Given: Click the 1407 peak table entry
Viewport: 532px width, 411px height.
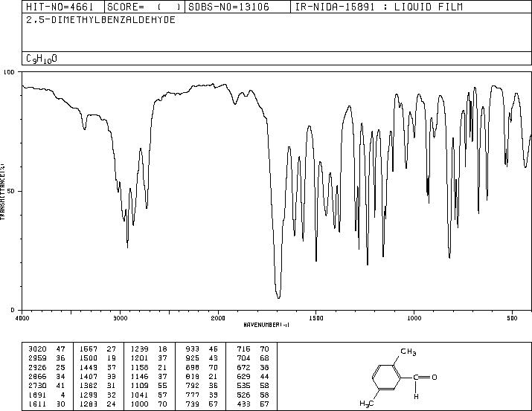Looking at the screenshot, I should [x=97, y=376].
